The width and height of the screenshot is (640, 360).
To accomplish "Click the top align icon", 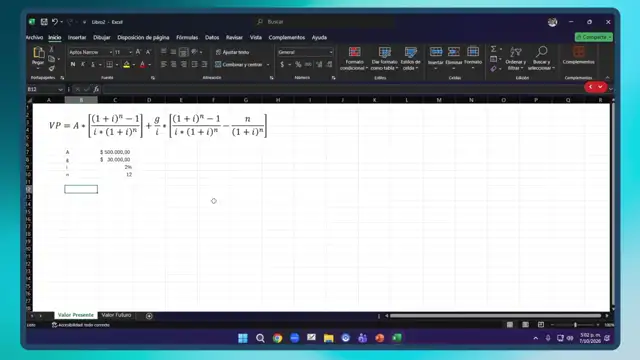I will [164, 52].
